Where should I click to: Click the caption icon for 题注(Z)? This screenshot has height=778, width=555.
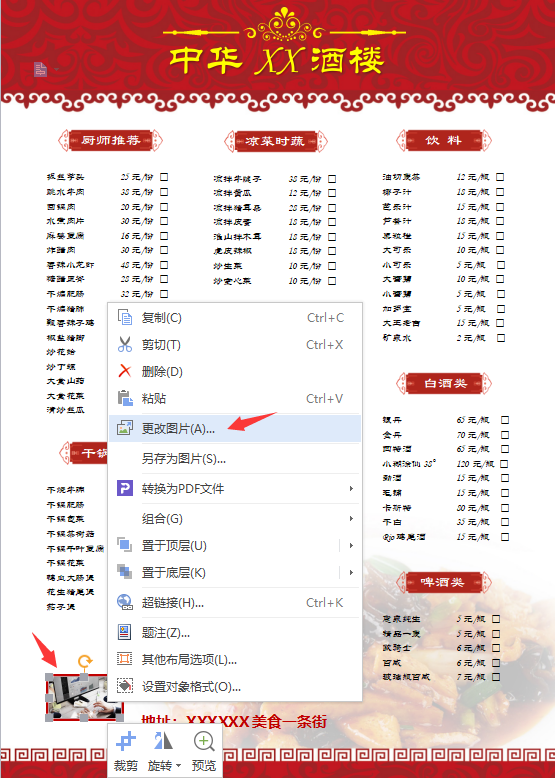tap(124, 632)
